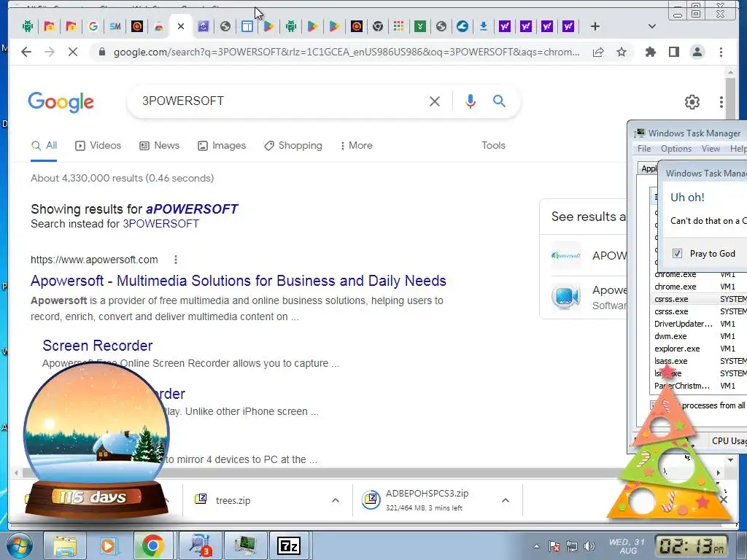
Task: Click the Chrome address bar URL
Action: click(x=347, y=52)
